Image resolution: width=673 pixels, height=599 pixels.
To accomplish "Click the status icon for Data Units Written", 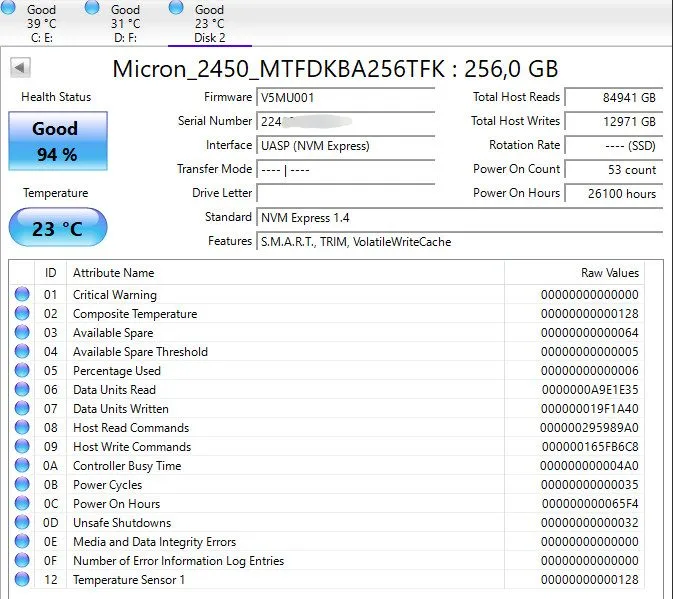I will tap(22, 408).
